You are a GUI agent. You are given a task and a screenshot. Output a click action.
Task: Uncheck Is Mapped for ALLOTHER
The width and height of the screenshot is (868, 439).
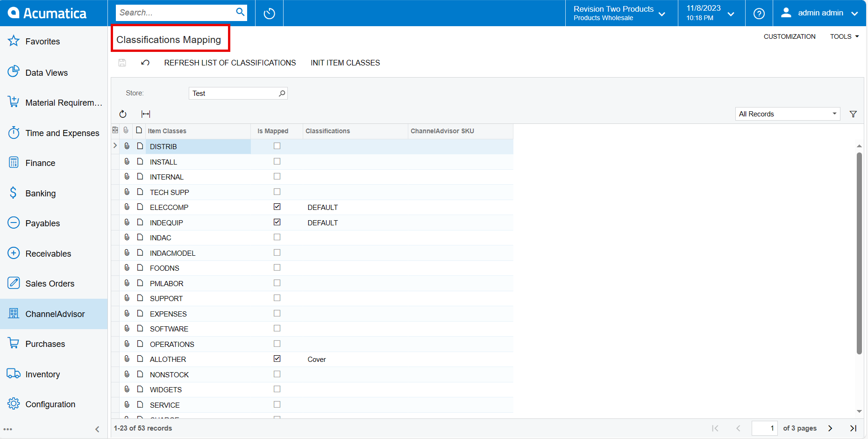[x=277, y=359]
